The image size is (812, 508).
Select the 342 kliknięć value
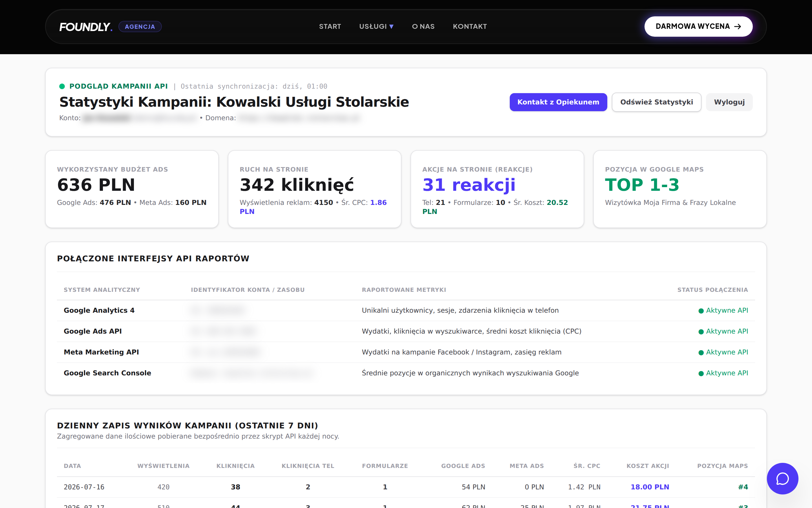[297, 185]
